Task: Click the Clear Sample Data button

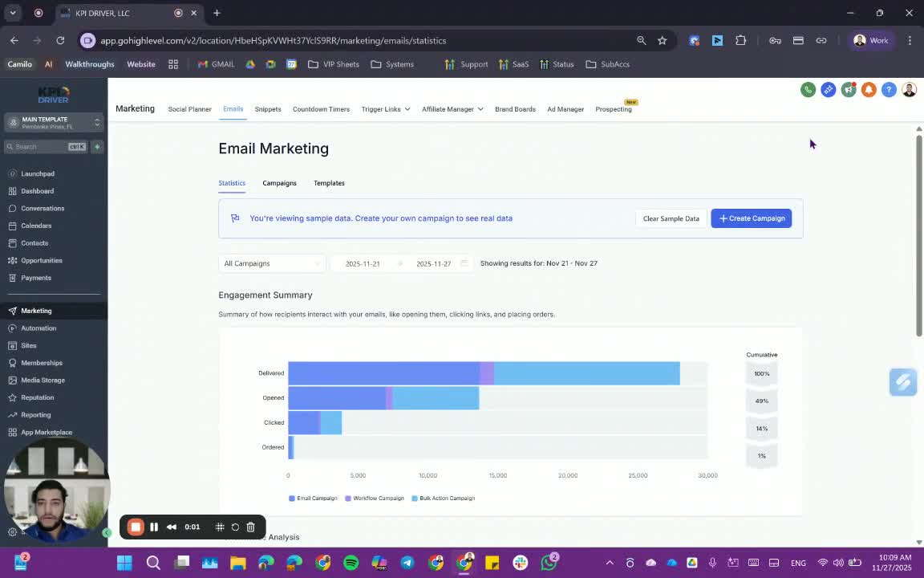Action: click(x=671, y=218)
